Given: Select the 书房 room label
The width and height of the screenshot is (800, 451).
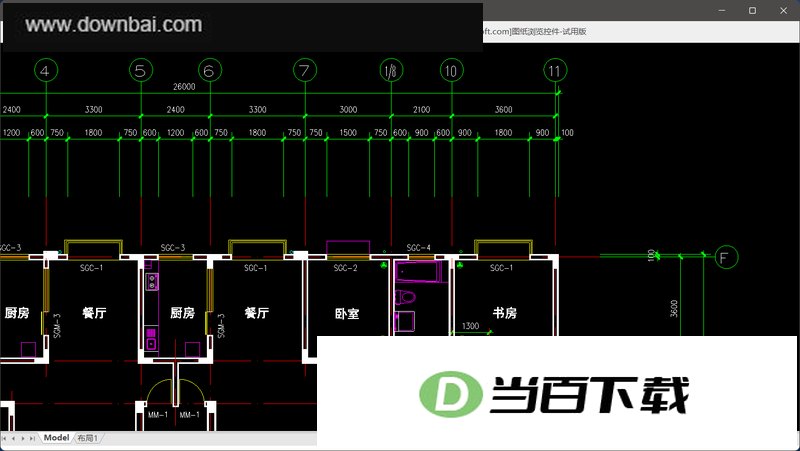Looking at the screenshot, I should tap(505, 313).
